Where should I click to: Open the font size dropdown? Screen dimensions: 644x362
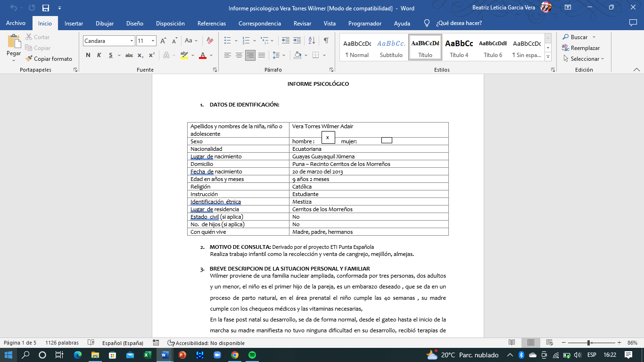(x=153, y=41)
